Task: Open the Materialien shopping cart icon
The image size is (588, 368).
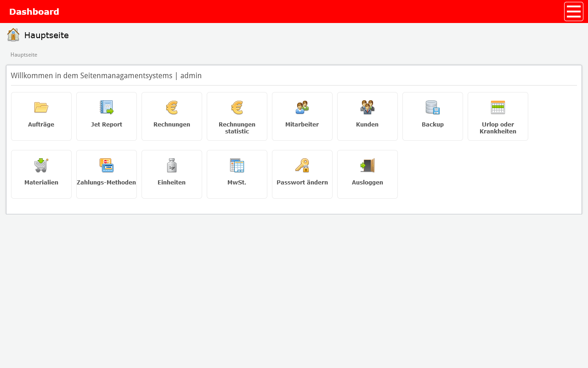Action: point(41,165)
